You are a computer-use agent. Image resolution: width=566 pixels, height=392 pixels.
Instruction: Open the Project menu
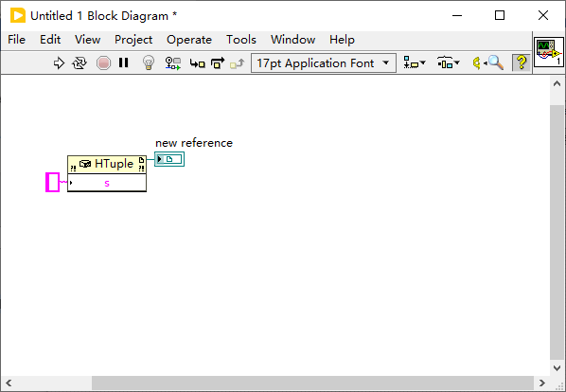(x=133, y=40)
